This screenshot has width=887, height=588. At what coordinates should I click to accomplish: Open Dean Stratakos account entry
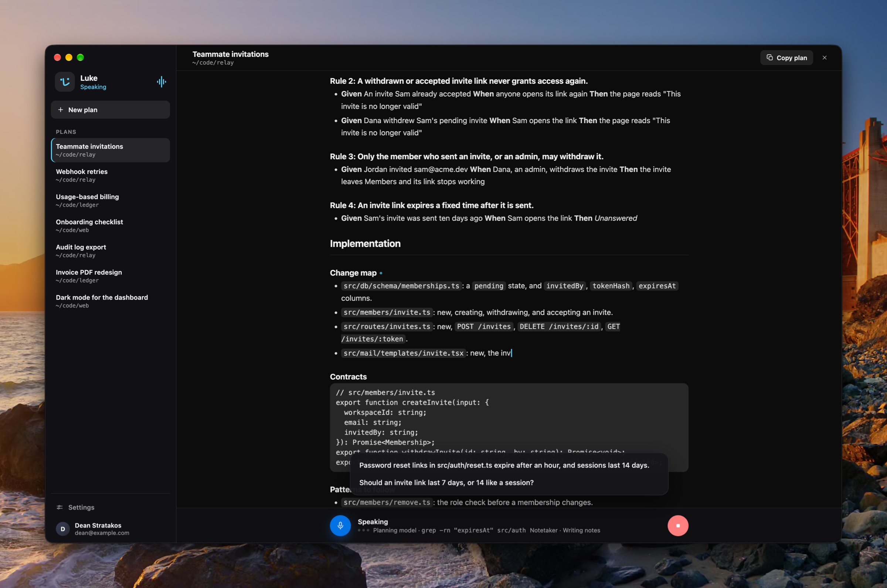click(x=110, y=529)
